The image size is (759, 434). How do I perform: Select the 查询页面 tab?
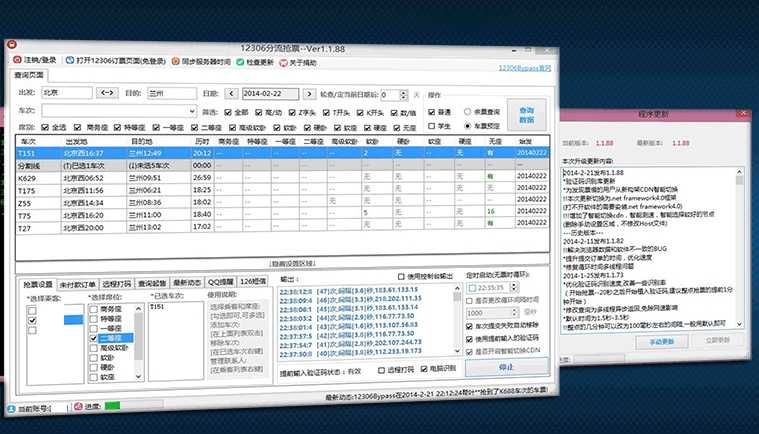(29, 75)
